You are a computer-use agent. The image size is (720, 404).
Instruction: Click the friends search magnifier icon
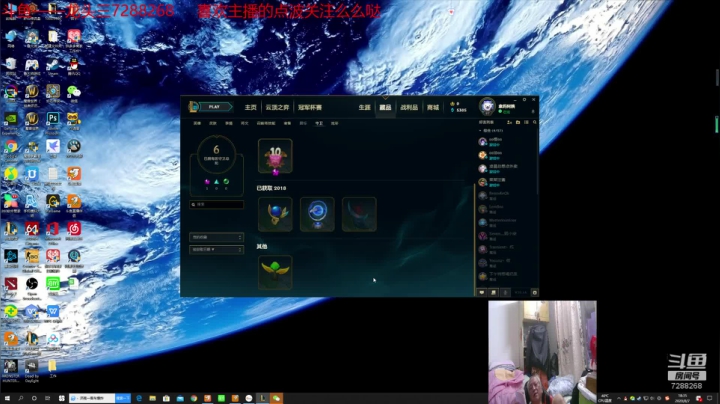534,123
